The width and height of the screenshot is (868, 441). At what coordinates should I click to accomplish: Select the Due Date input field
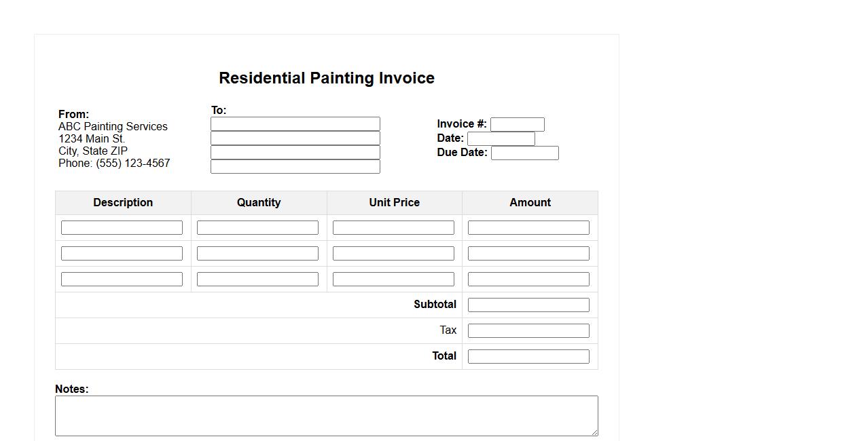(524, 153)
